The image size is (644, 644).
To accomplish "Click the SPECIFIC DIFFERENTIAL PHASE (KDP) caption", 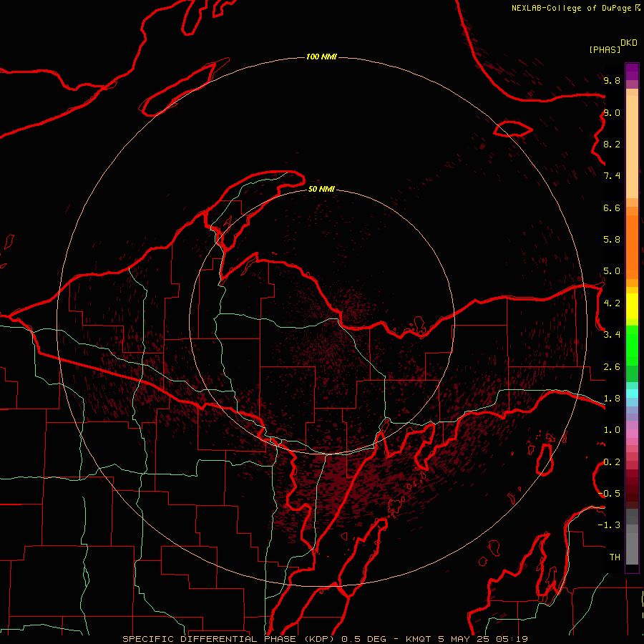I will coord(227,639).
